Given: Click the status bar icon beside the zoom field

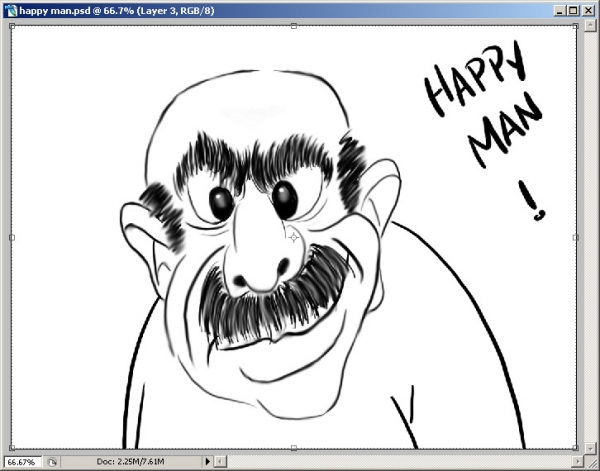Looking at the screenshot, I should (52, 462).
